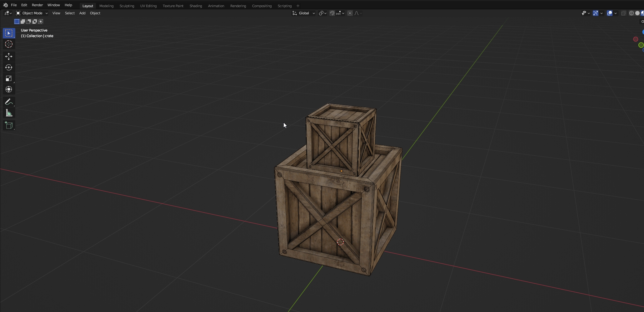Choose the Rotate tool
The height and width of the screenshot is (312, 644).
(x=9, y=67)
